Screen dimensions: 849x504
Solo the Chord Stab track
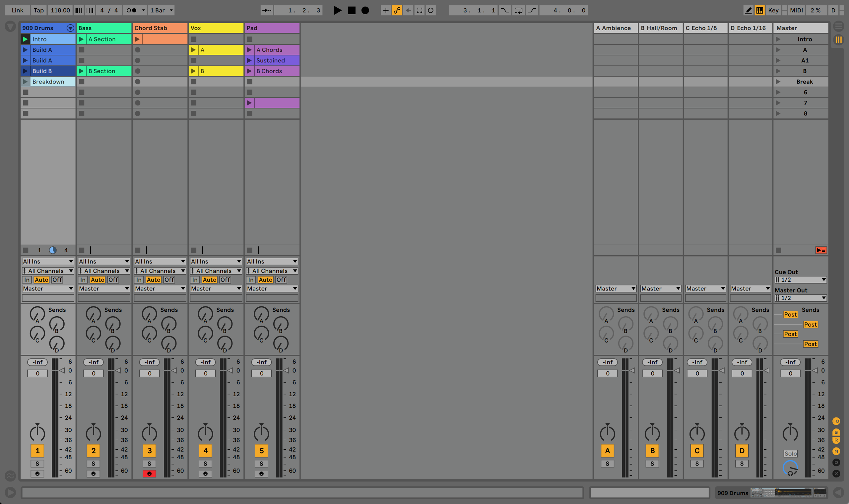tap(150, 464)
